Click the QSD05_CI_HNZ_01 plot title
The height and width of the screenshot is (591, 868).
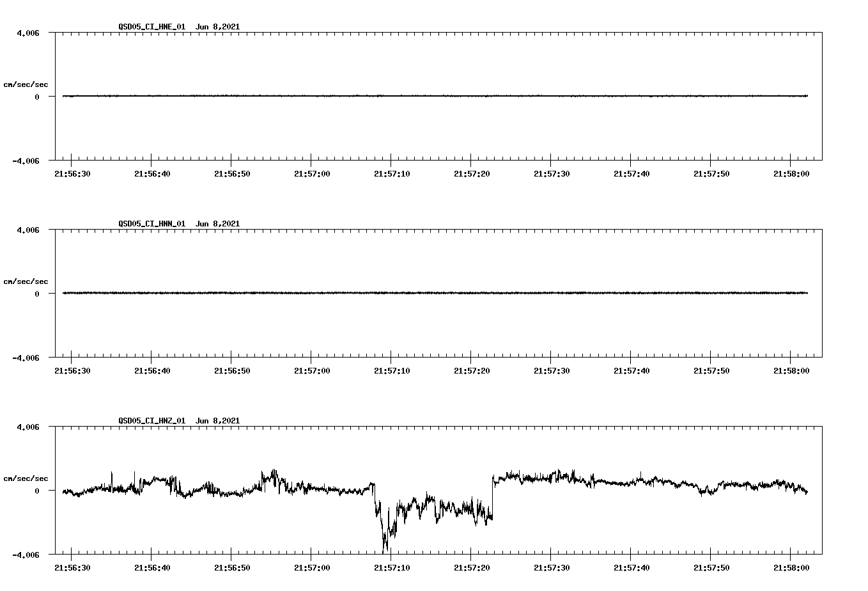(x=179, y=421)
